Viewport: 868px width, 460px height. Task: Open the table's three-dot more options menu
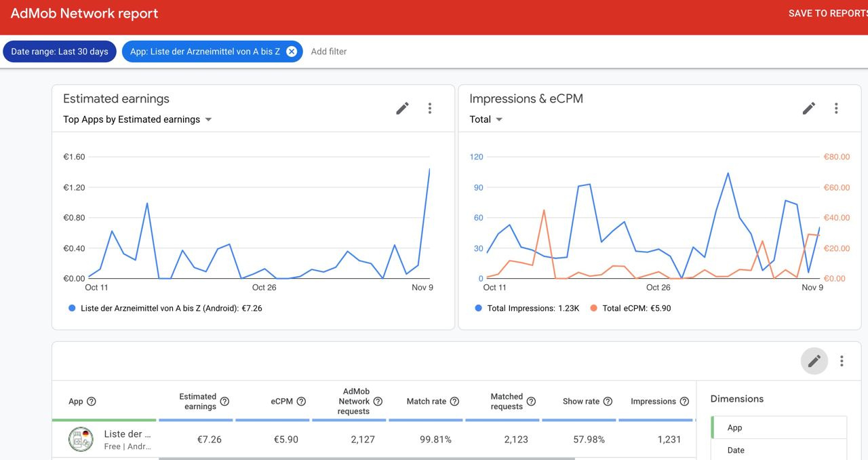(x=842, y=361)
